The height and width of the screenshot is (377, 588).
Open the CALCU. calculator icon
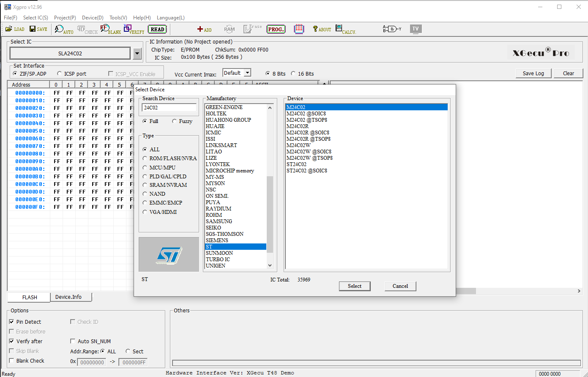346,29
